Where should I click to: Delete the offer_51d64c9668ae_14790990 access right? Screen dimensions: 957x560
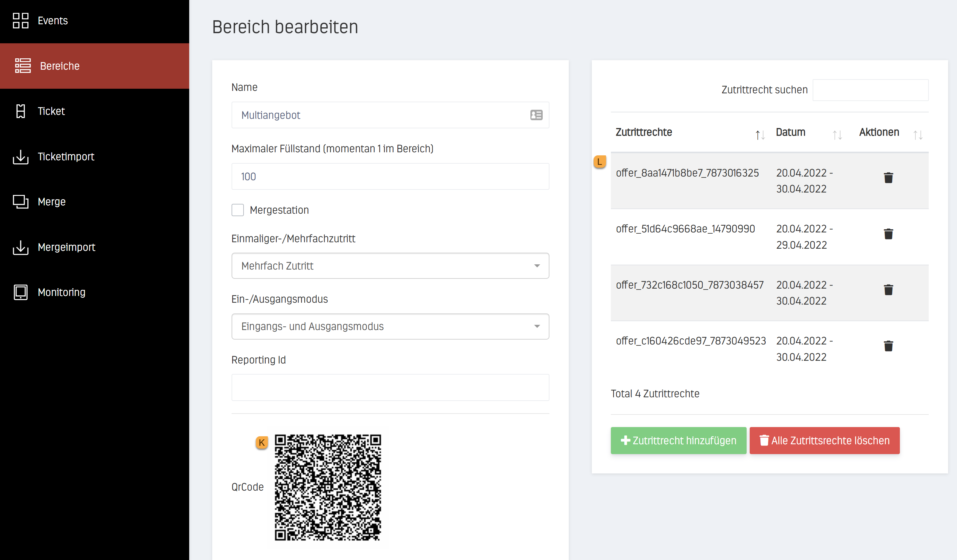click(x=888, y=234)
